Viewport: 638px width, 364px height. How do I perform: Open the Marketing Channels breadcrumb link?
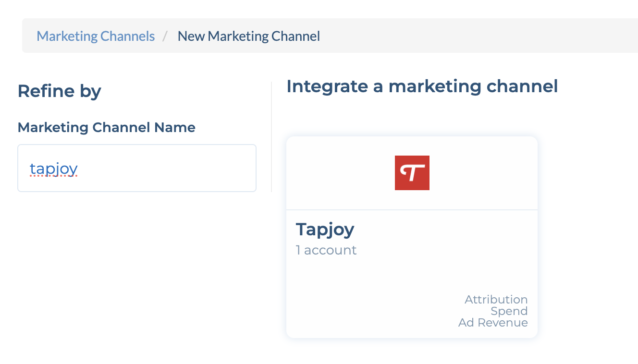(96, 36)
